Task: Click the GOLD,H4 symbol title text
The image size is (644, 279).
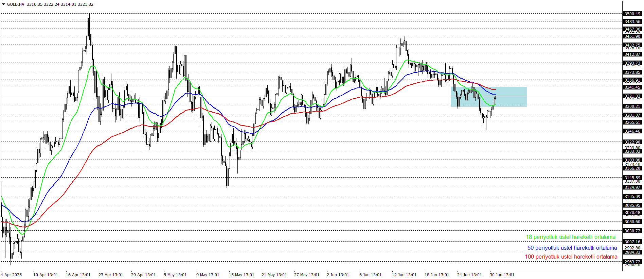Action: 15,4
